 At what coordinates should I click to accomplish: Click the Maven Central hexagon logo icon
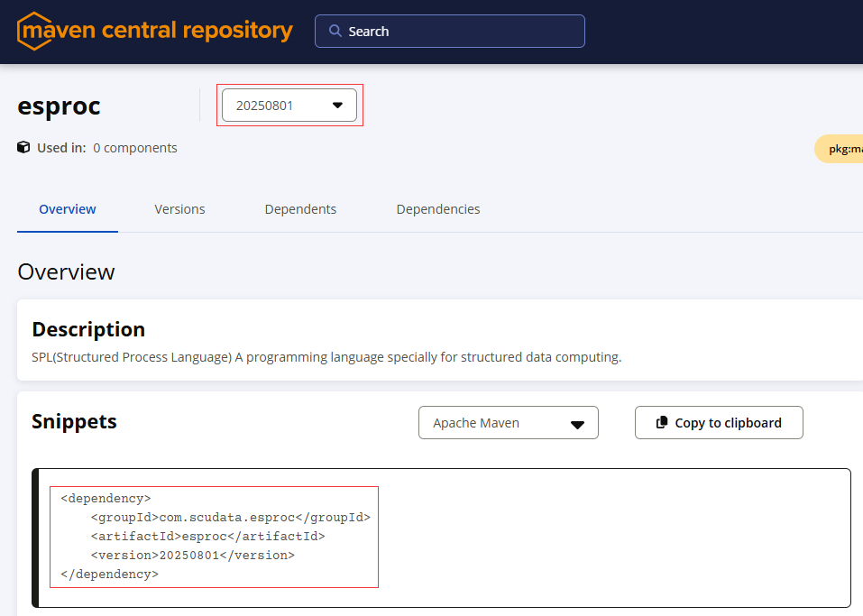tap(34, 31)
